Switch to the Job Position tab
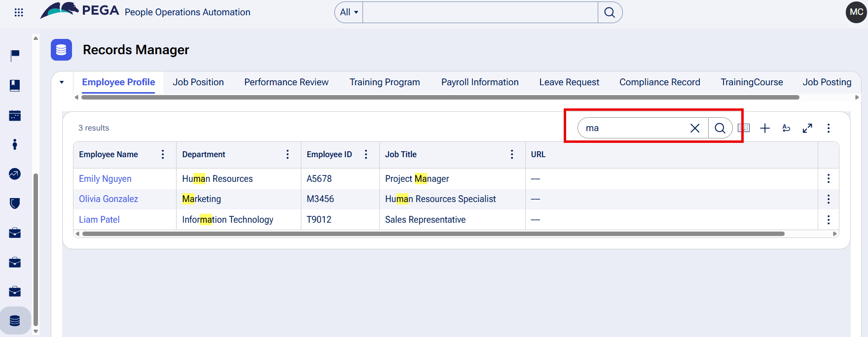This screenshot has height=337, width=868. (198, 82)
